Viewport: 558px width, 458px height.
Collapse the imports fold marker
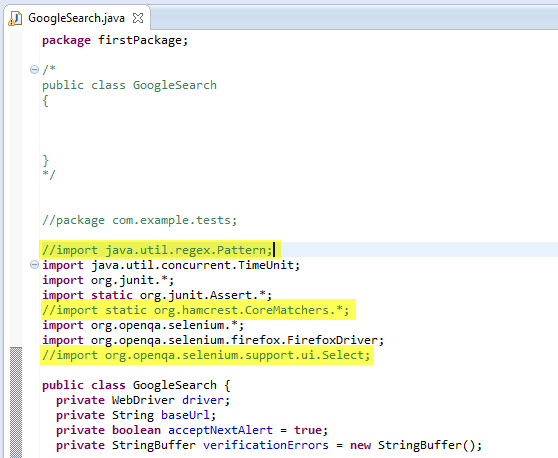click(34, 265)
